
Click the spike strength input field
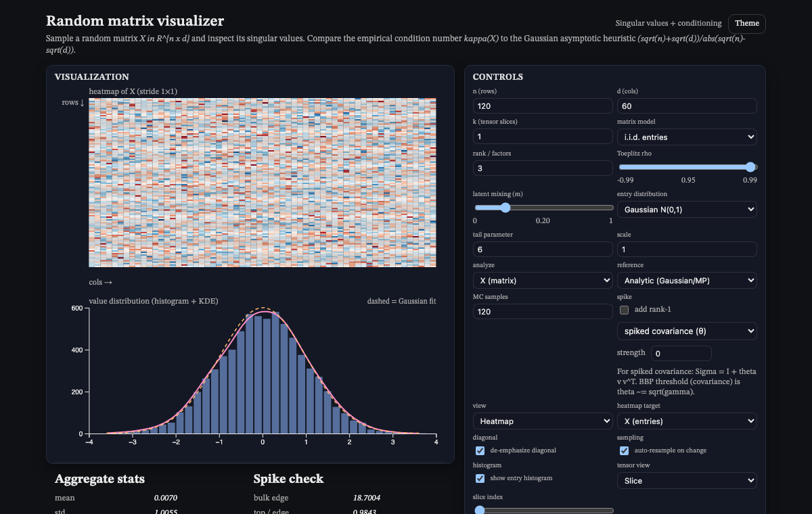681,354
